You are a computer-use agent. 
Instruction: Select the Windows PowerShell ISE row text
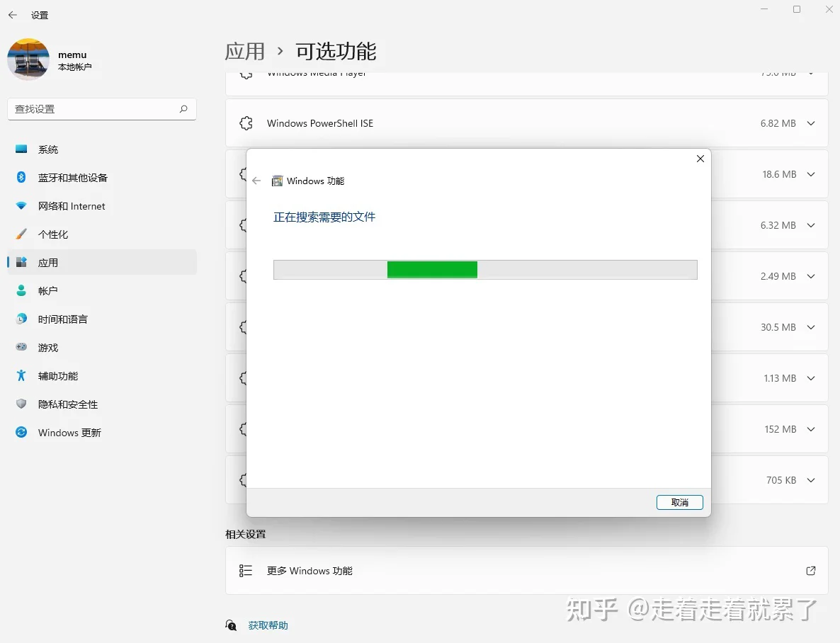pyautogui.click(x=320, y=123)
